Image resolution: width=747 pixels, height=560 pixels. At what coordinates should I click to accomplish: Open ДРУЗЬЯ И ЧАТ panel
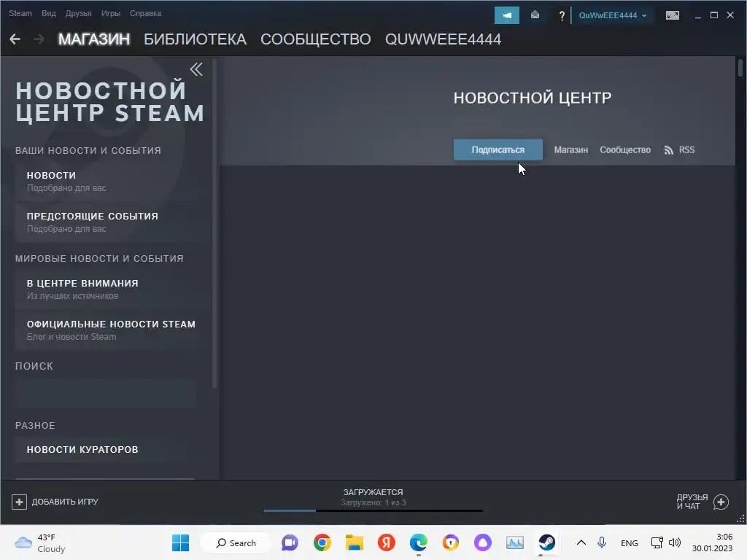pyautogui.click(x=692, y=502)
